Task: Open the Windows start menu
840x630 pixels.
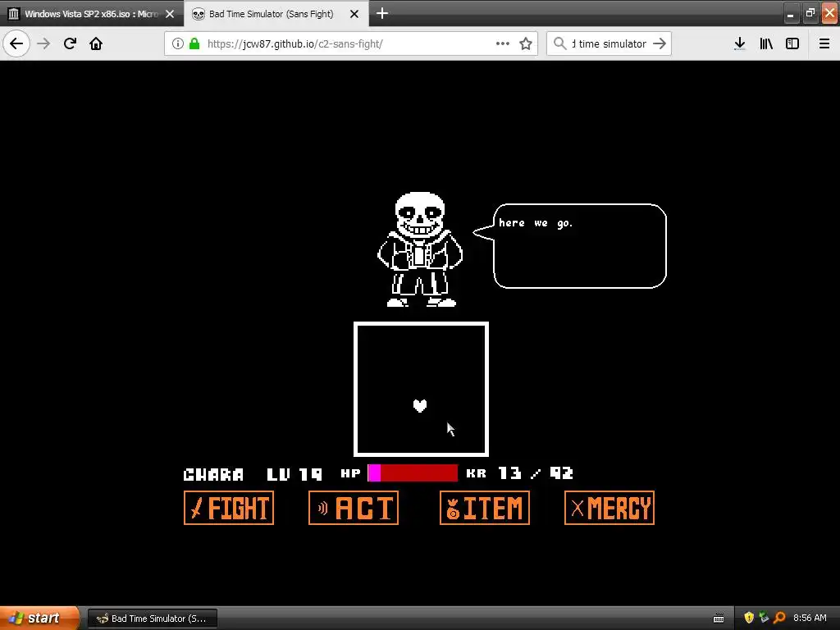Action: (39, 619)
